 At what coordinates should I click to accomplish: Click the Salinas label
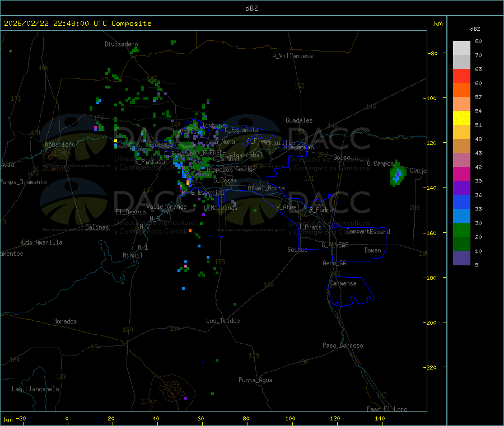pyautogui.click(x=97, y=227)
